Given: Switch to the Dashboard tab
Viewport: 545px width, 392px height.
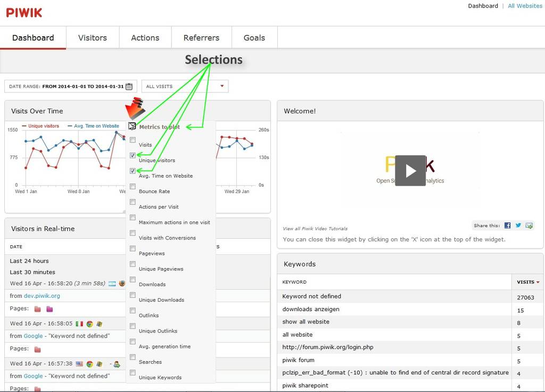Looking at the screenshot, I should tap(33, 38).
